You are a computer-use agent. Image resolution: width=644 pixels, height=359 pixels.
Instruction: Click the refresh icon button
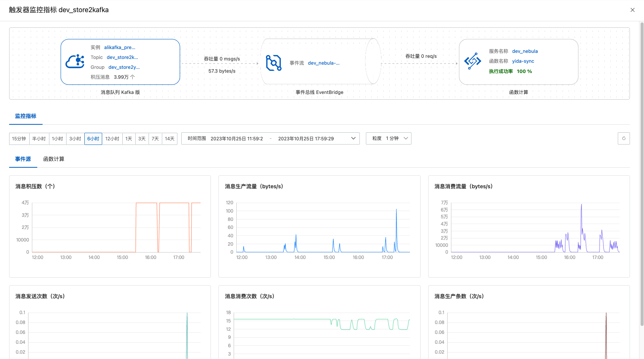tap(624, 138)
